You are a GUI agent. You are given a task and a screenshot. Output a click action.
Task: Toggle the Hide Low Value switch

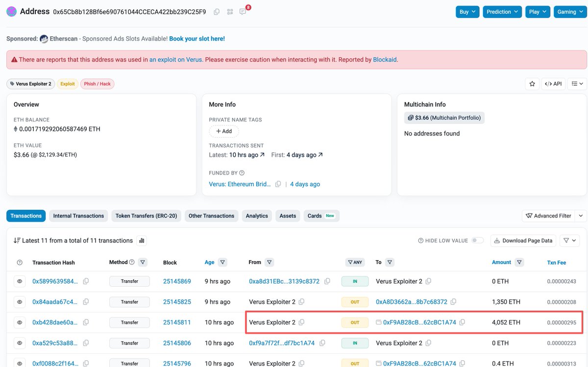point(477,241)
